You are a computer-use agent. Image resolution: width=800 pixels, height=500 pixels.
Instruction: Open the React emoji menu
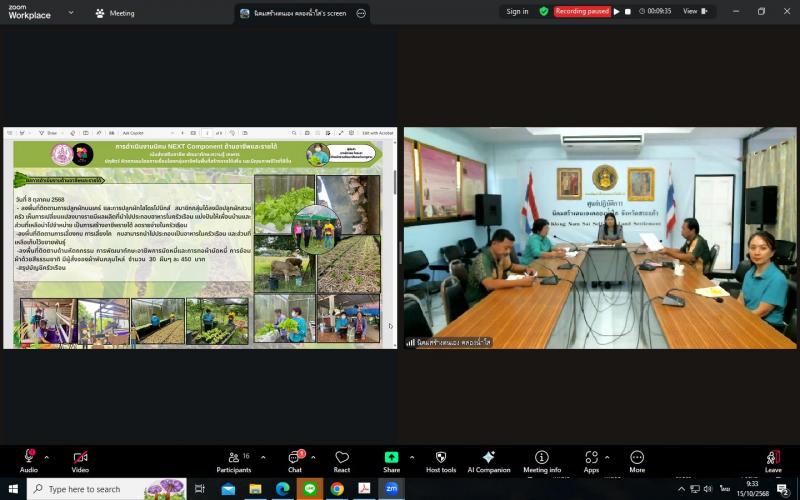(342, 461)
